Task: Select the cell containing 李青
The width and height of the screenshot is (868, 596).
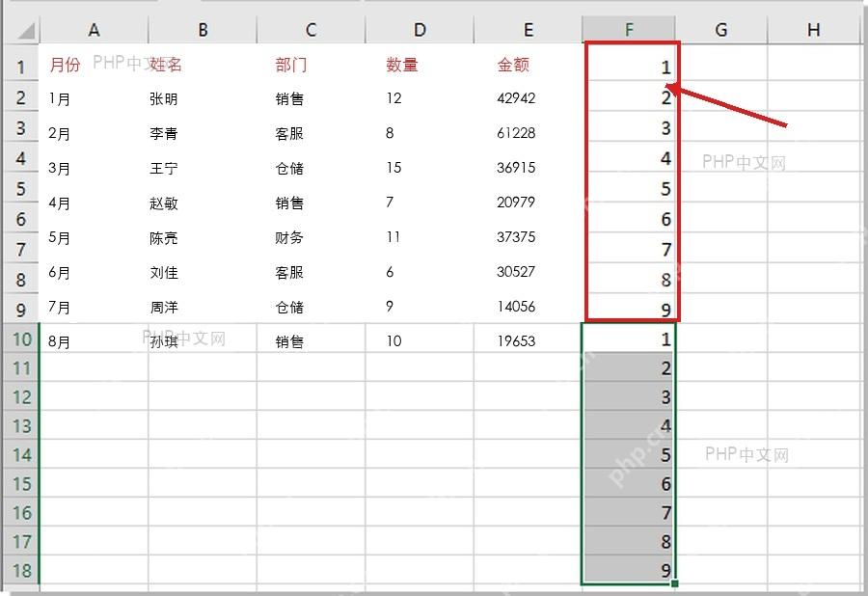Action: [x=164, y=133]
